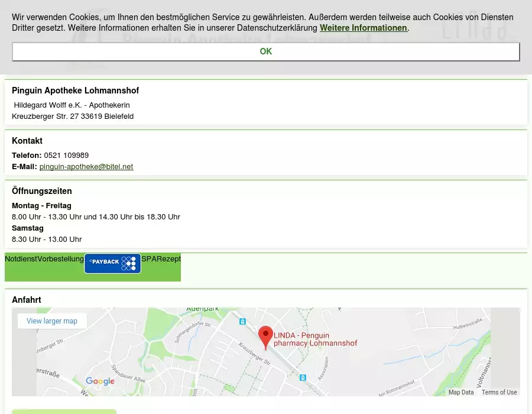Select the LINDA Penguin pharmacy map label
Image resolution: width=532 pixels, height=414 pixels.
315,339
